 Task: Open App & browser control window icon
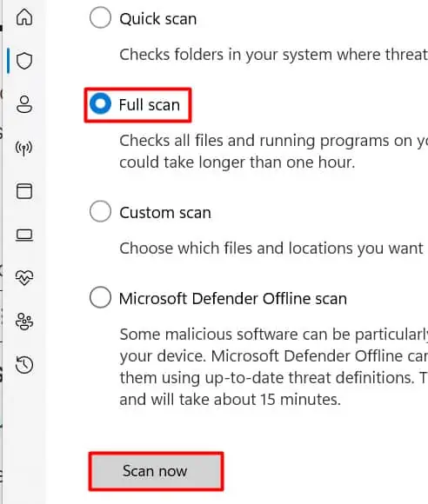pyautogui.click(x=24, y=191)
